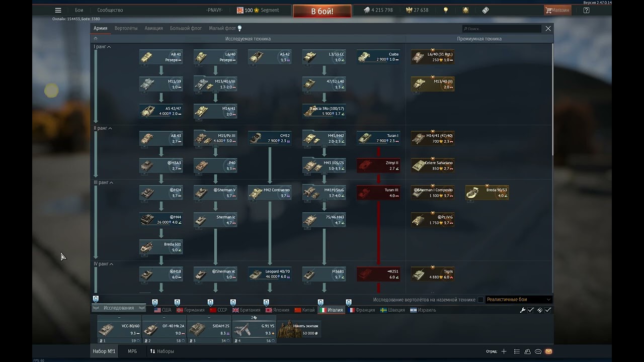Switch to the Вертолёты tab
Image resolution: width=644 pixels, height=362 pixels.
pyautogui.click(x=126, y=28)
